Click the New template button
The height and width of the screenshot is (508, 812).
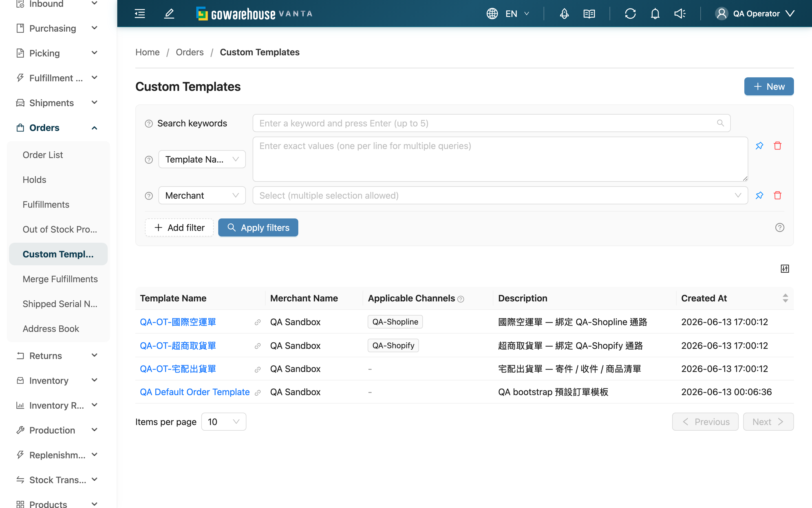[769, 86]
